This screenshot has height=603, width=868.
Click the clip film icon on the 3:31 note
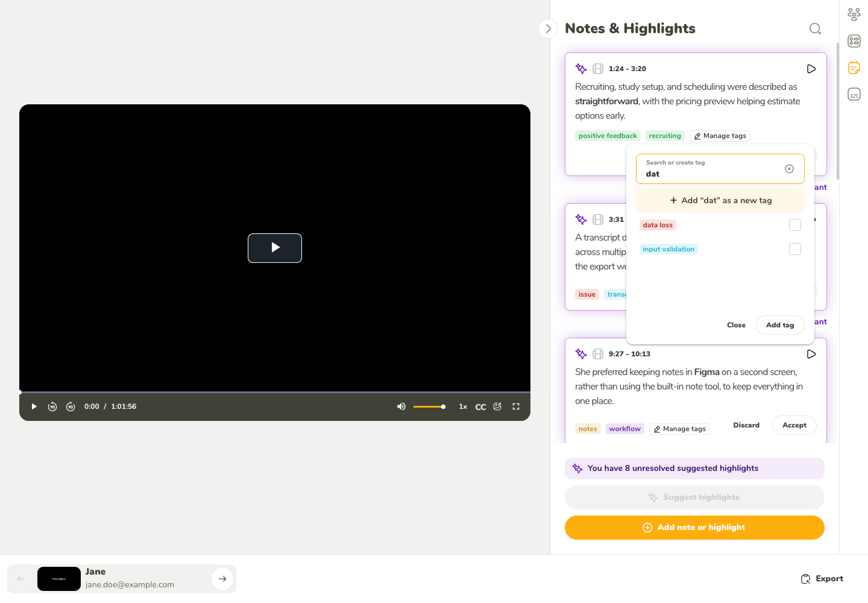[598, 219]
